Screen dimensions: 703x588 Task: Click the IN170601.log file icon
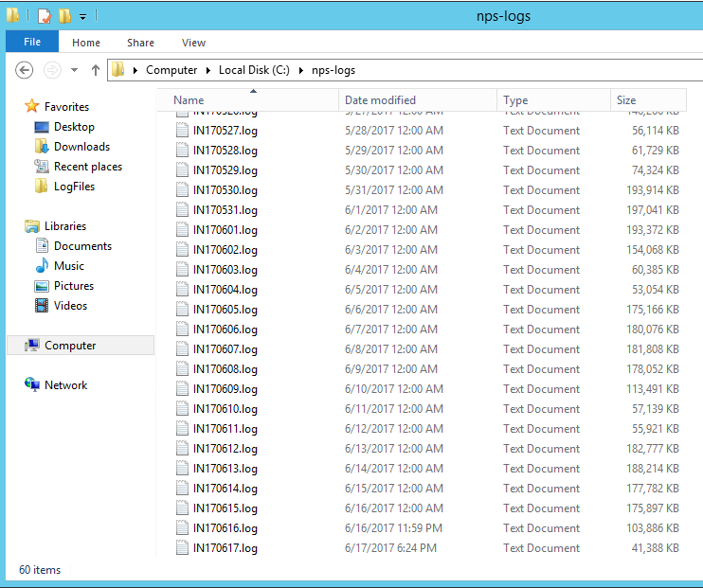point(183,230)
